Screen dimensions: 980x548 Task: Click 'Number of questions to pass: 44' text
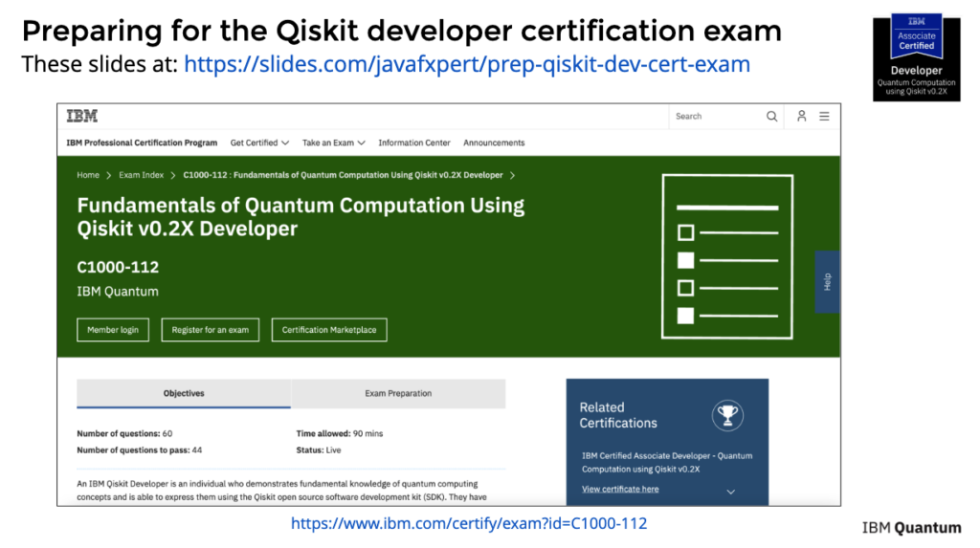coord(140,449)
